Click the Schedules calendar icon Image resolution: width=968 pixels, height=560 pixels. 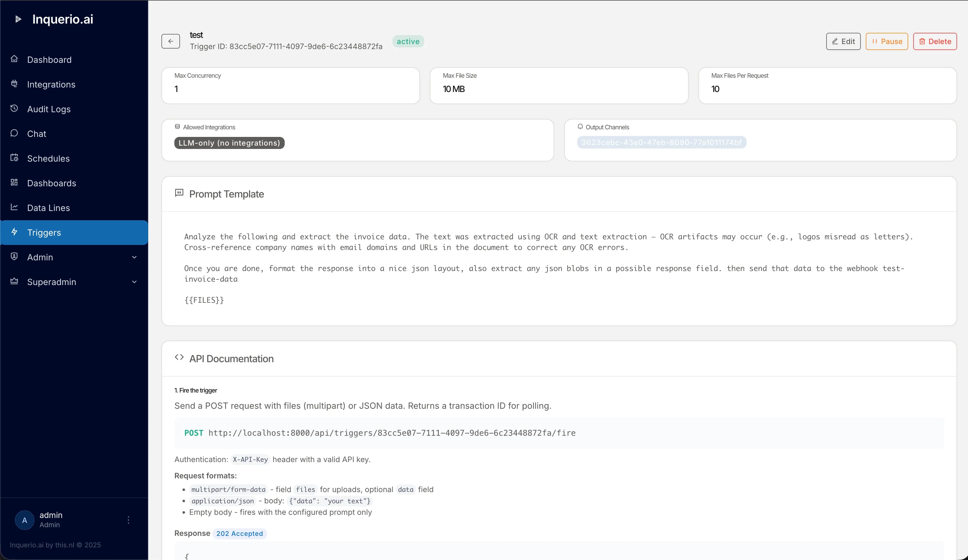tap(14, 158)
